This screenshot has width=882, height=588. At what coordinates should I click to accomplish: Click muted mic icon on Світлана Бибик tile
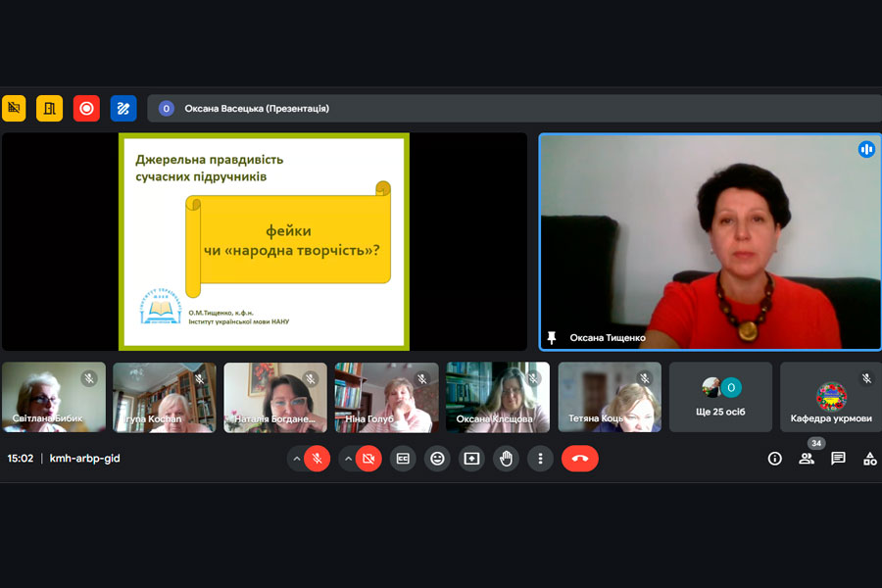pos(89,378)
